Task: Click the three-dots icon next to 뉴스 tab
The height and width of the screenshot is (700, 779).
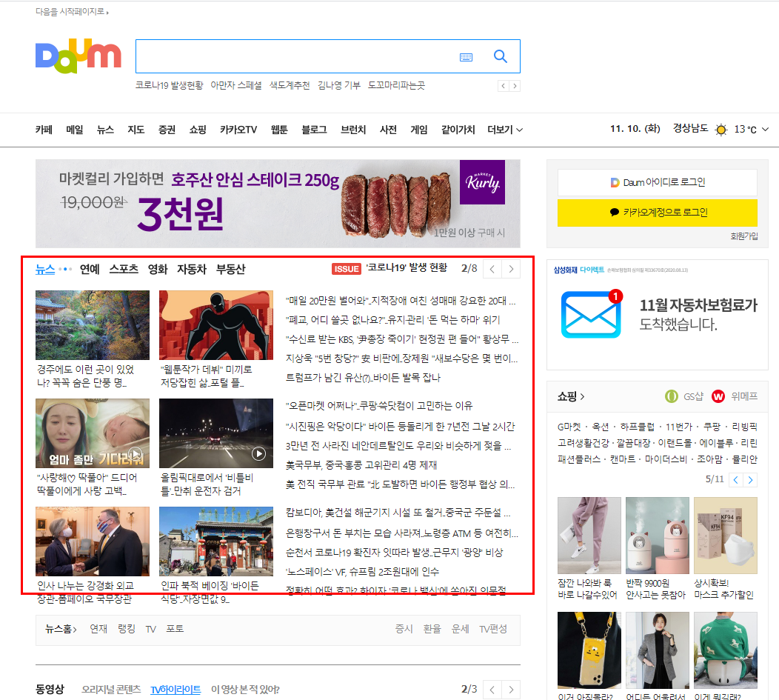Action: (x=65, y=270)
